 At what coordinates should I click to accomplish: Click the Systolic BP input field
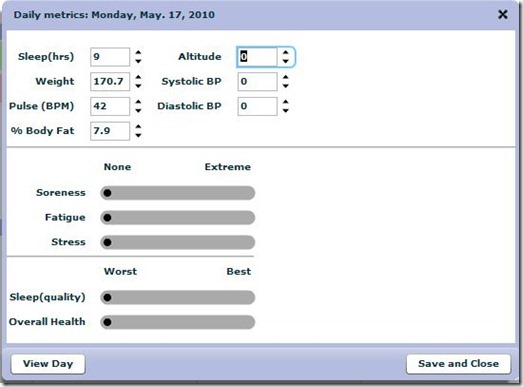point(257,81)
